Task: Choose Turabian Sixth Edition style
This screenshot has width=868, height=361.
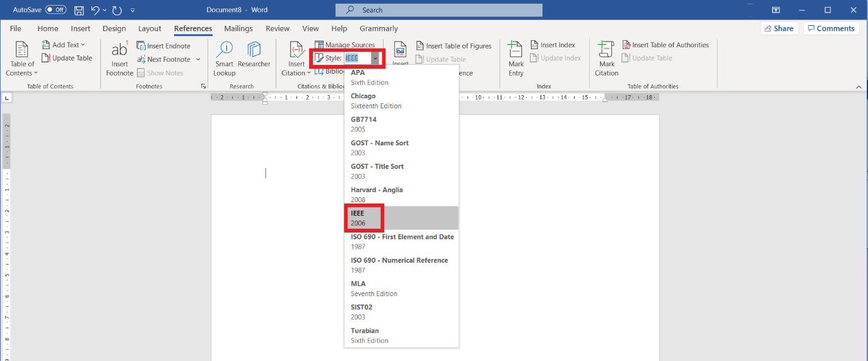Action: [401, 335]
